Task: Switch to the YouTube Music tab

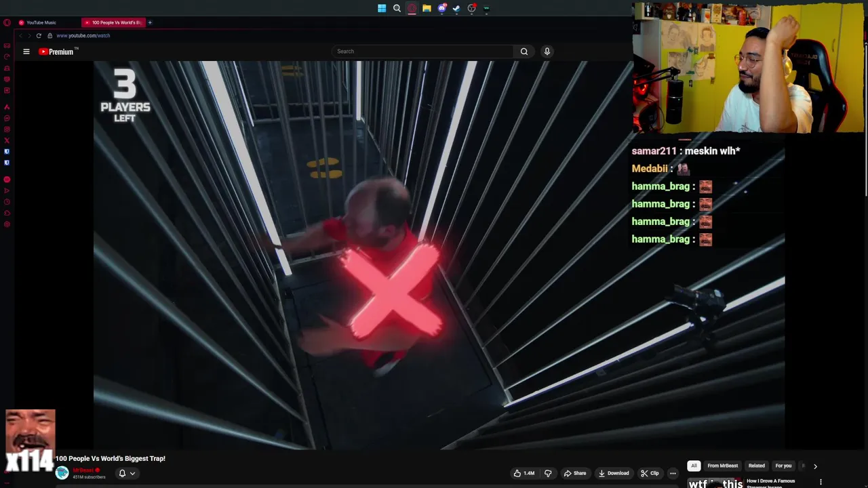Action: pyautogui.click(x=46, y=22)
